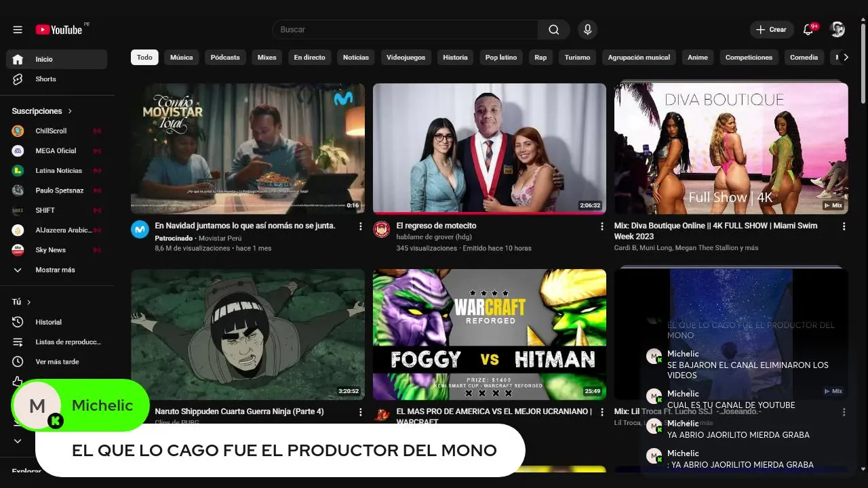Viewport: 868px width, 488px height.
Task: Open AlJazeera Arabic subscription channel
Action: click(57, 230)
